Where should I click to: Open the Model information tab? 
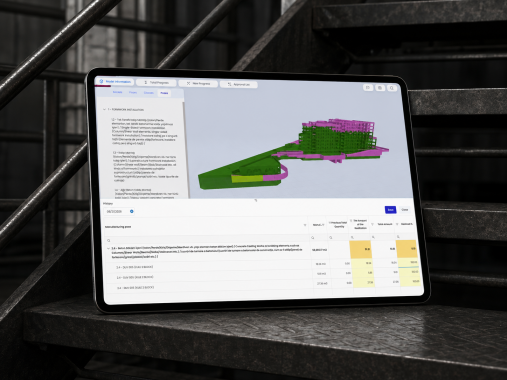[115, 82]
